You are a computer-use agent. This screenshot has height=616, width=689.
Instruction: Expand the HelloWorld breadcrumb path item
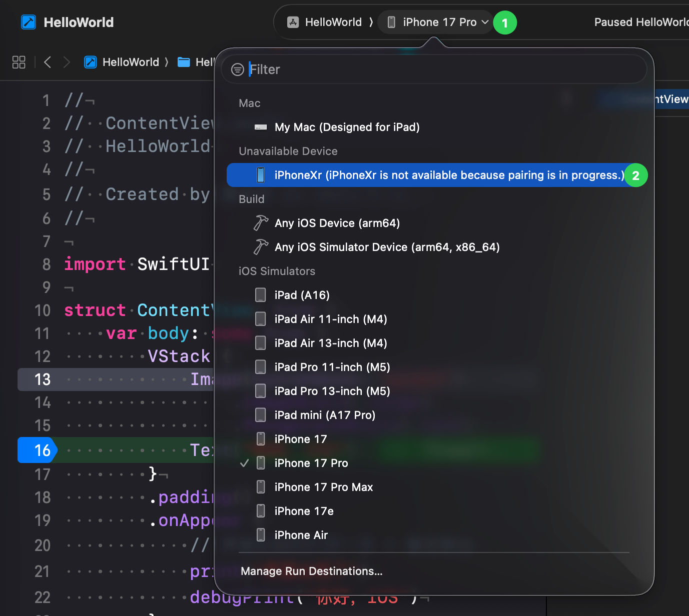point(131,62)
